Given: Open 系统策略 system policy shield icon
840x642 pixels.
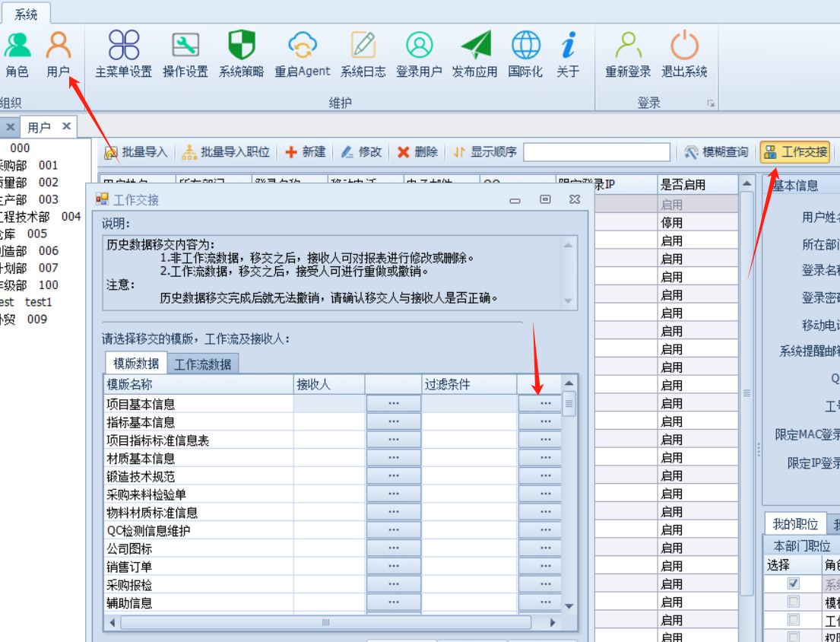Looking at the screenshot, I should click(241, 55).
